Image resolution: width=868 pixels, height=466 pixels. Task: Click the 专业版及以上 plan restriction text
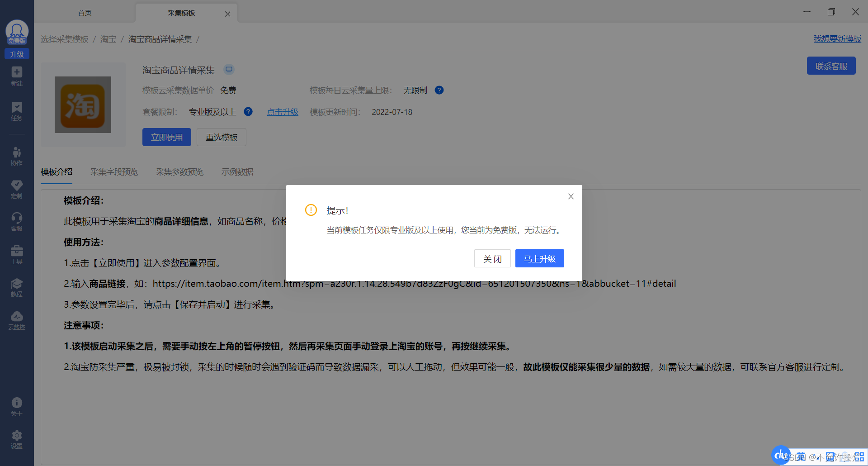pyautogui.click(x=212, y=112)
